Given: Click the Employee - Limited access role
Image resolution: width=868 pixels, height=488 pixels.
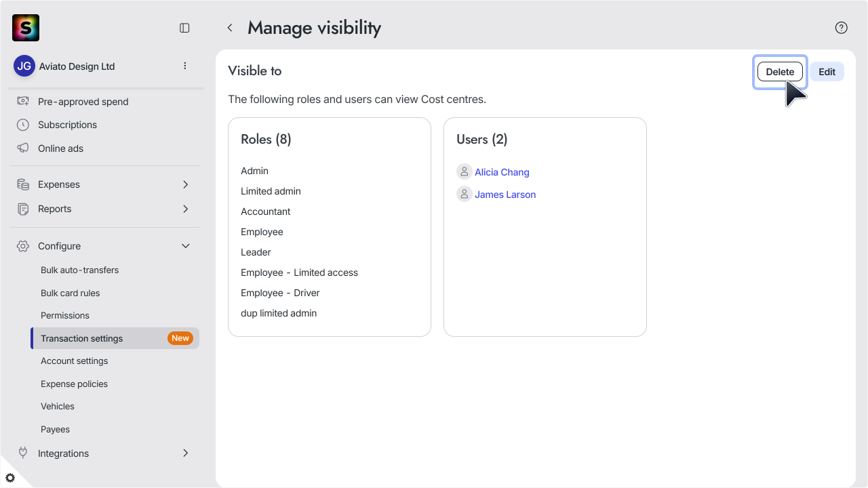Looking at the screenshot, I should [x=299, y=272].
